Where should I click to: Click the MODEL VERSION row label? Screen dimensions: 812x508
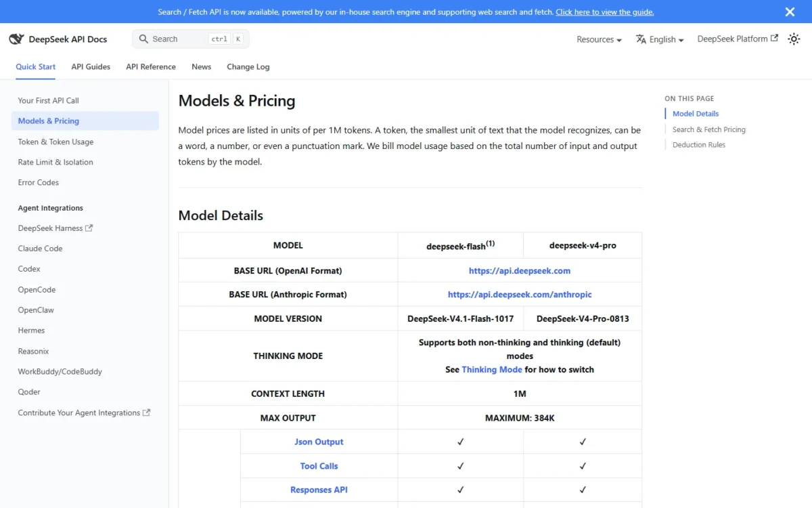point(288,318)
